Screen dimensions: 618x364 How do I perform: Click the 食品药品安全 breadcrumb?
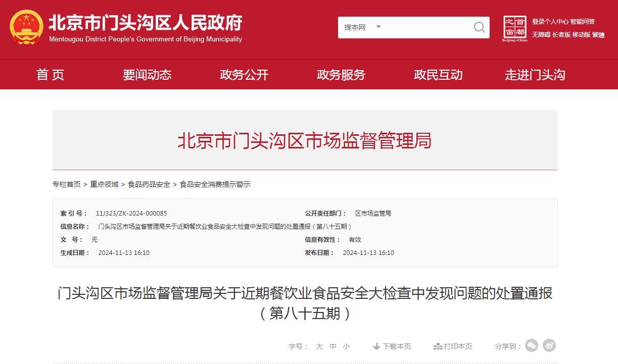click(x=149, y=184)
